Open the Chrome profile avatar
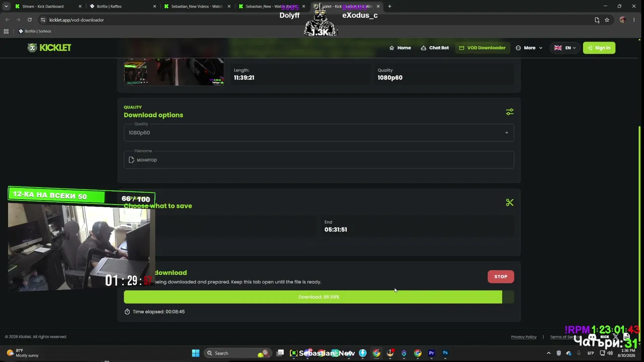 click(622, 20)
